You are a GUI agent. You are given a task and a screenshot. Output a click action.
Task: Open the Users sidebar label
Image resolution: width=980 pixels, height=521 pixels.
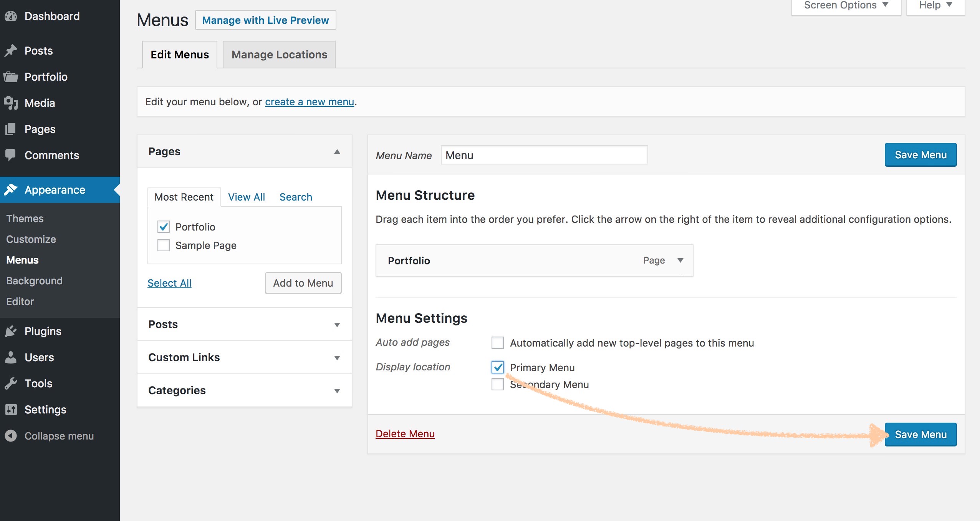click(39, 357)
